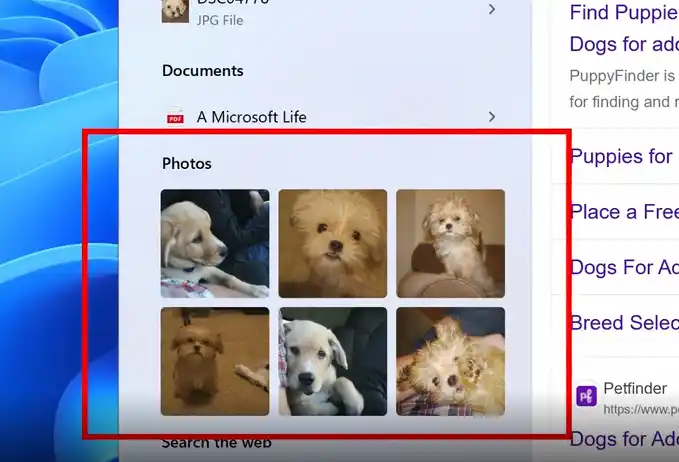679x462 pixels.
Task: Click the Petfinder site icon
Action: (586, 396)
